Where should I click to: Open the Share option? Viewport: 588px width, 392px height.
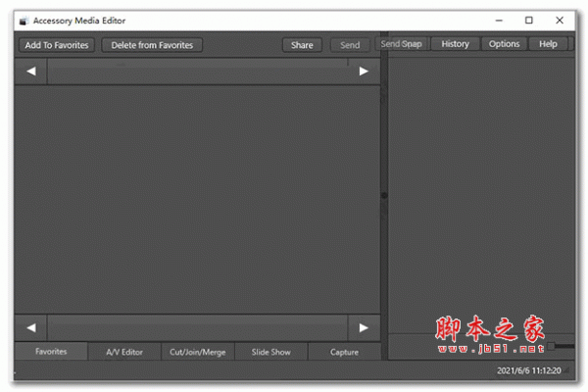(302, 45)
